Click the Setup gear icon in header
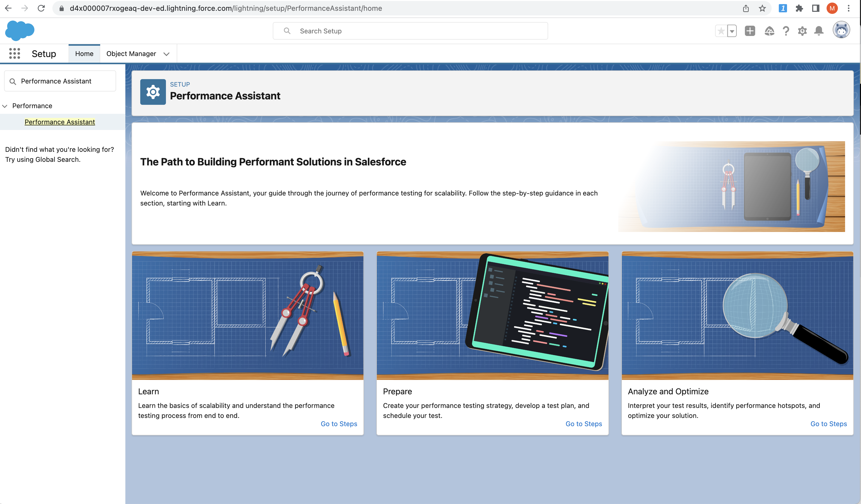The width and height of the screenshot is (861, 504). 802,31
